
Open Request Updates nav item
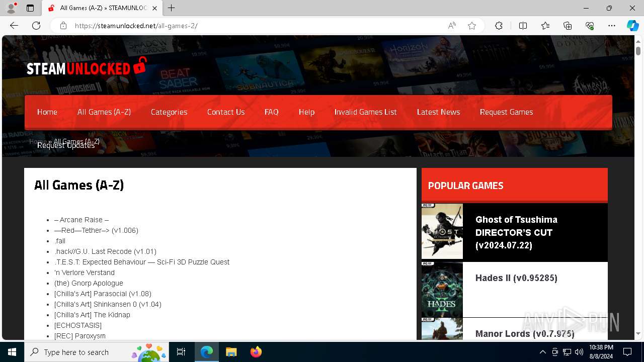(66, 145)
